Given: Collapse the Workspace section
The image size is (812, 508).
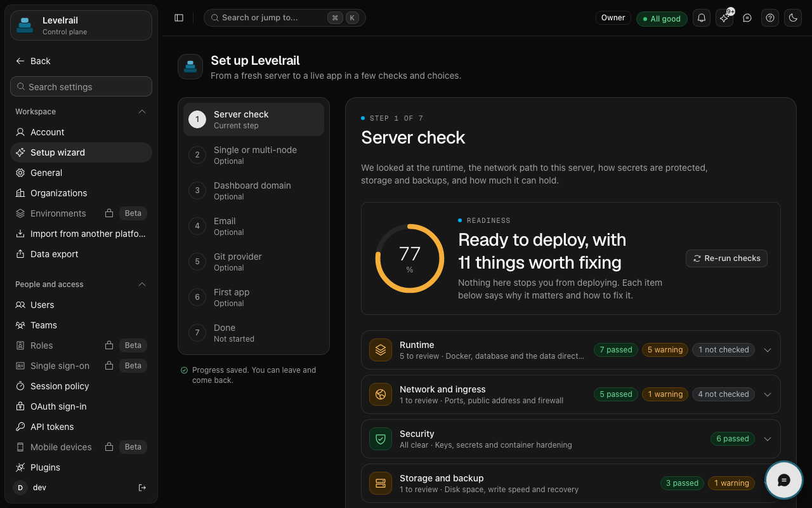Looking at the screenshot, I should tap(142, 112).
